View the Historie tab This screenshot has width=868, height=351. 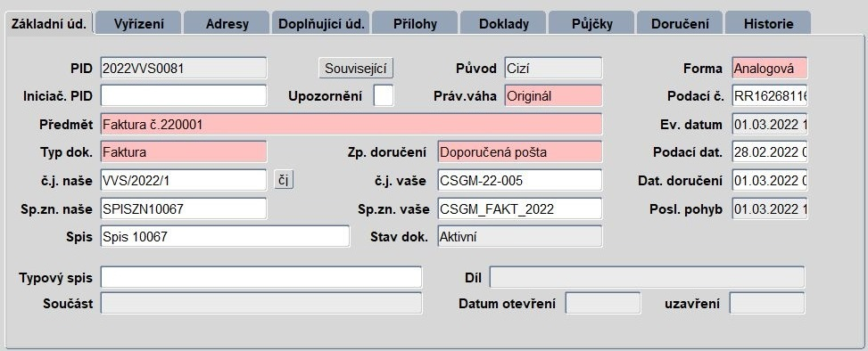768,24
